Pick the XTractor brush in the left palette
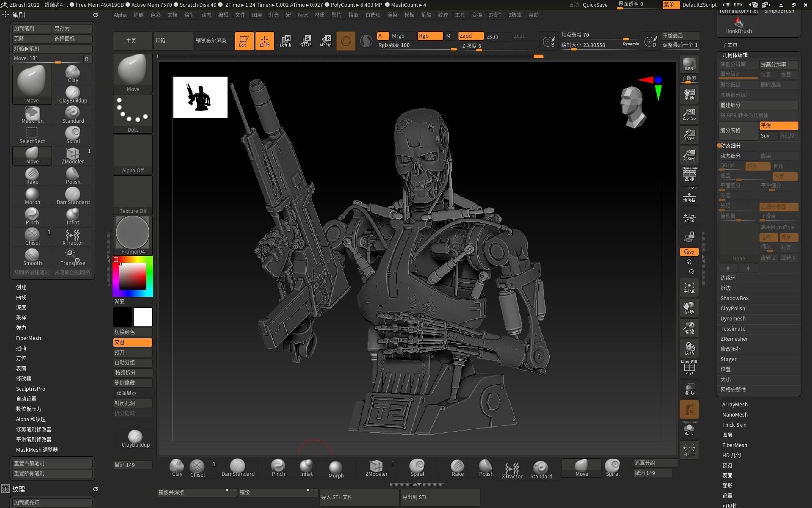This screenshot has height=508, width=812. [x=73, y=237]
